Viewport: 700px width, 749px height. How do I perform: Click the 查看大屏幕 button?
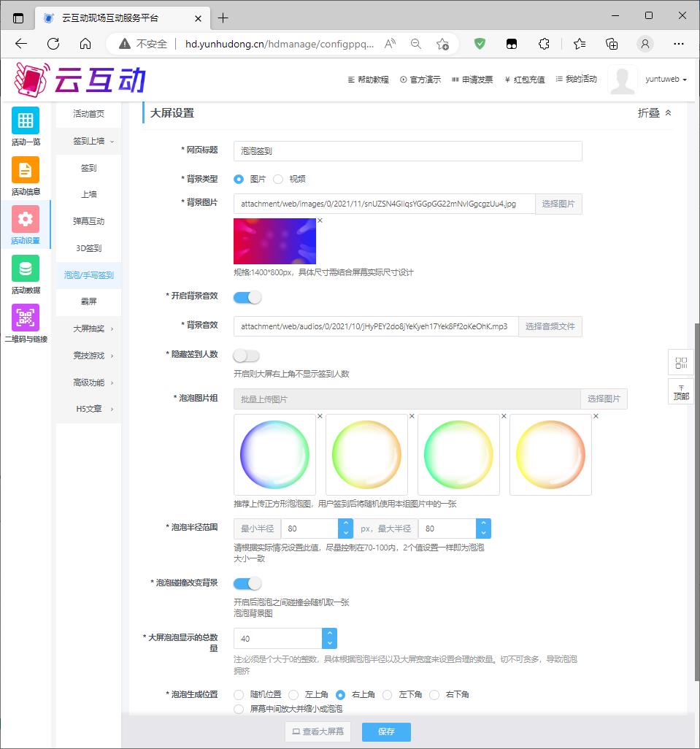pyautogui.click(x=318, y=731)
